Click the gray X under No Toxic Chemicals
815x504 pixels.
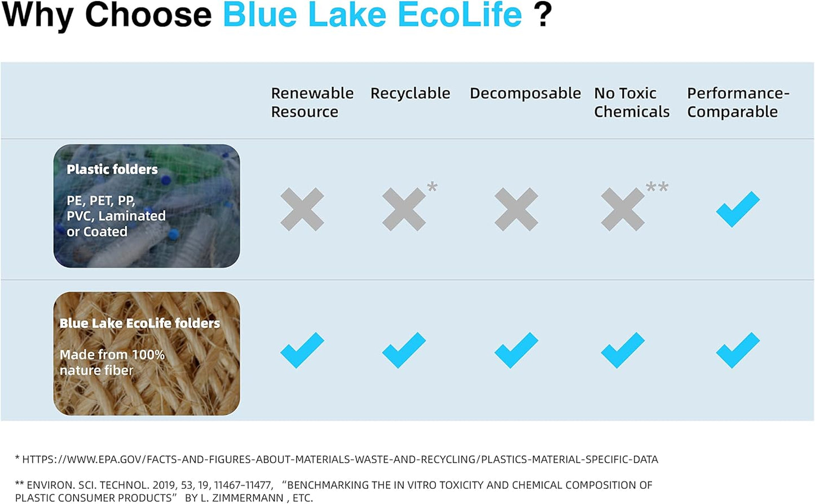[623, 209]
